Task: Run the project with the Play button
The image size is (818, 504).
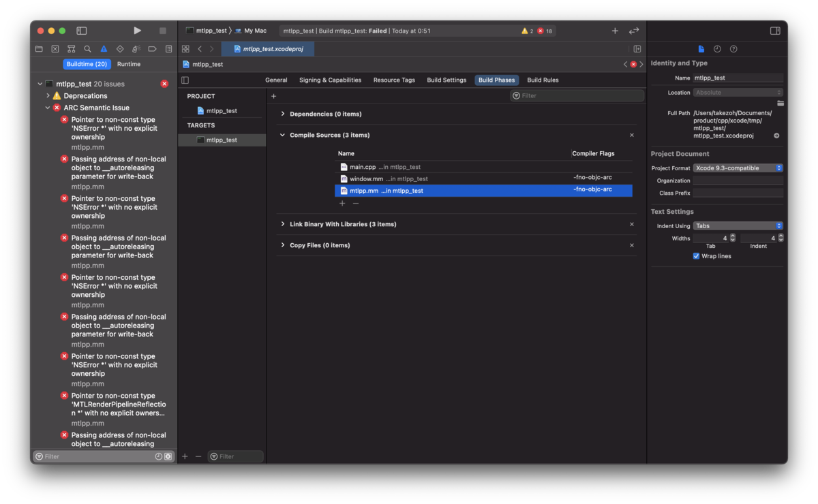Action: (137, 31)
